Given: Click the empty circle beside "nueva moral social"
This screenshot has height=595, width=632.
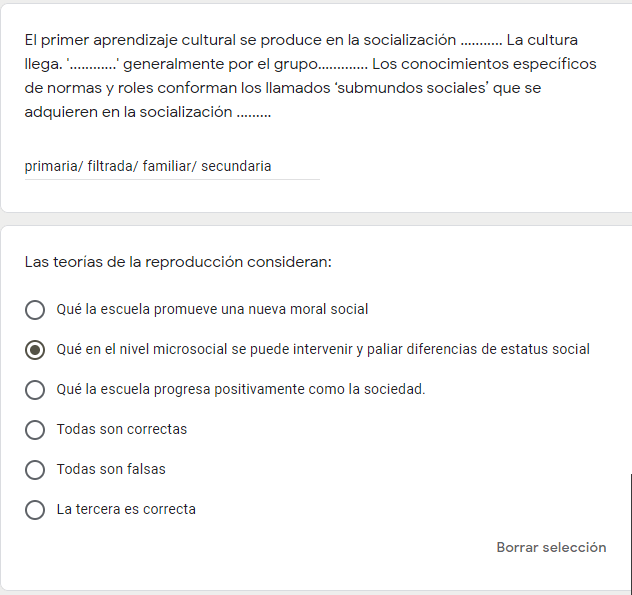Looking at the screenshot, I should tap(35, 310).
